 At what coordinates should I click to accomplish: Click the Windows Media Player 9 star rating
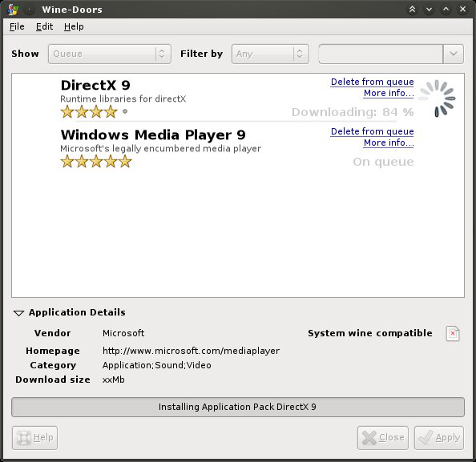(x=96, y=161)
